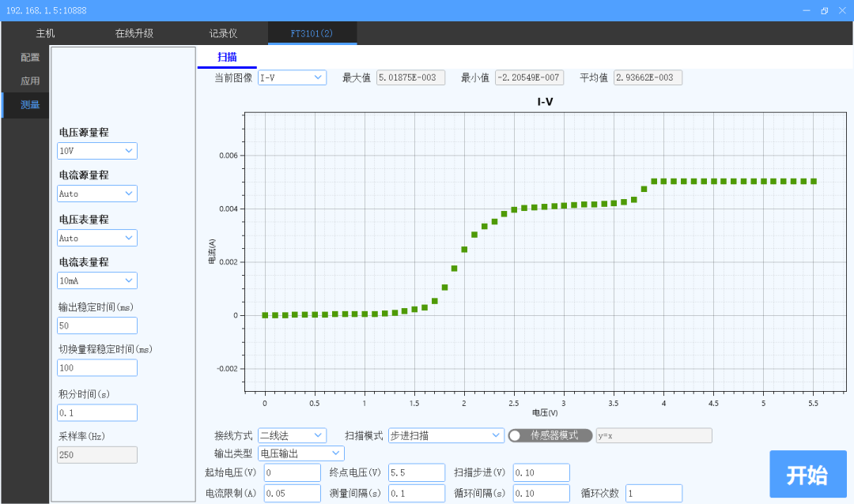This screenshot has width=854, height=504.
Task: Minimize the application window
Action: [x=806, y=10]
